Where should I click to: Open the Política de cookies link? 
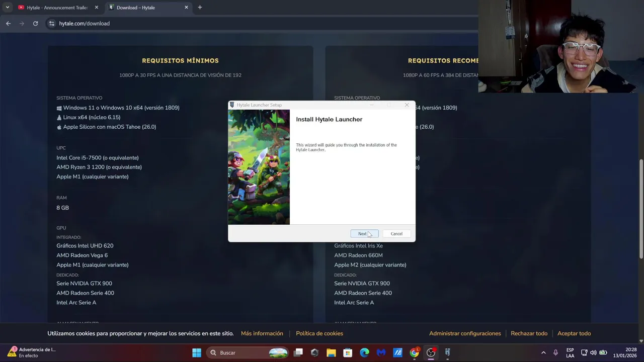(x=319, y=333)
